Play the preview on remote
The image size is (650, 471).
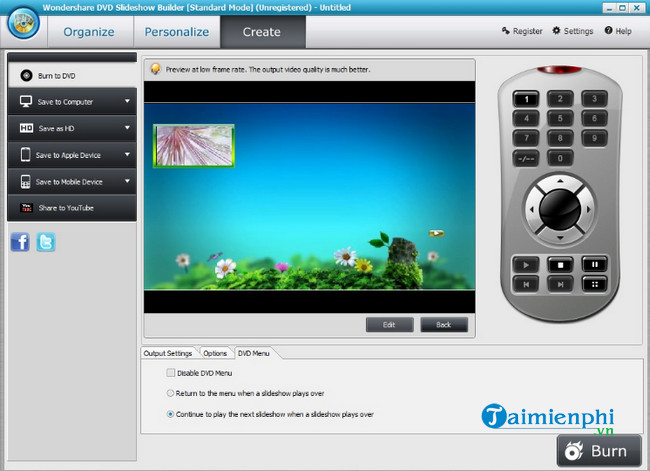[526, 265]
